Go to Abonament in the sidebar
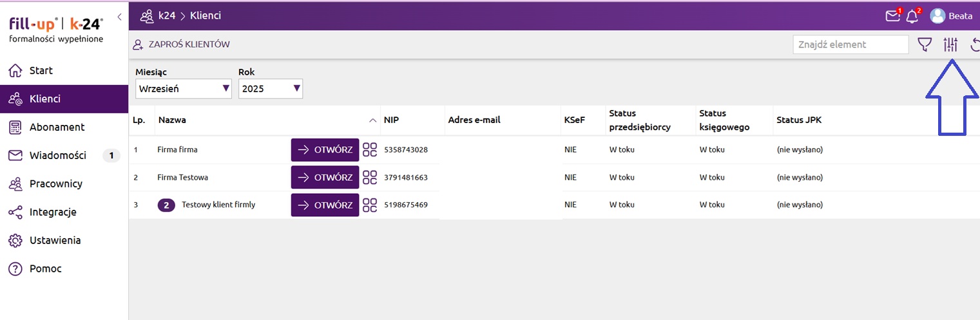980x320 pixels. [57, 127]
